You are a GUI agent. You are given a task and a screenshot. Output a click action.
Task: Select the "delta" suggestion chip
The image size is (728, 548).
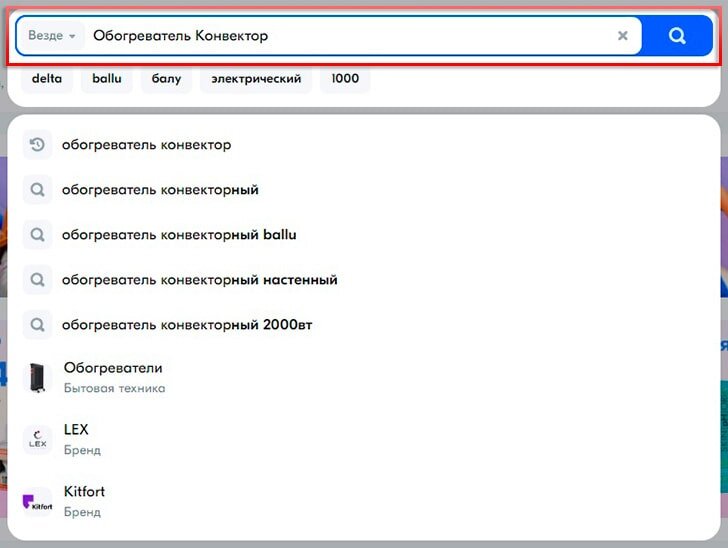(x=47, y=78)
